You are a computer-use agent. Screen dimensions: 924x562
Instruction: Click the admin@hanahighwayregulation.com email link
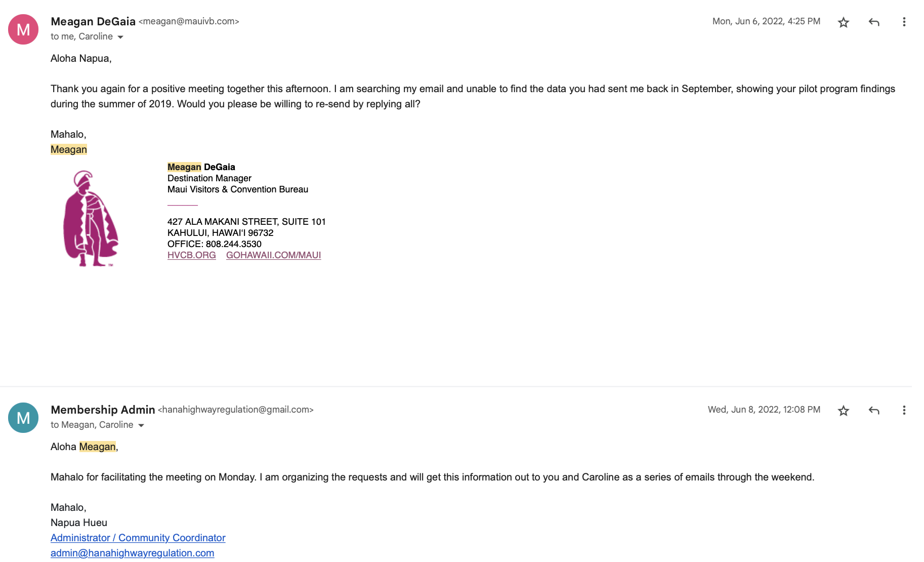pyautogui.click(x=132, y=553)
